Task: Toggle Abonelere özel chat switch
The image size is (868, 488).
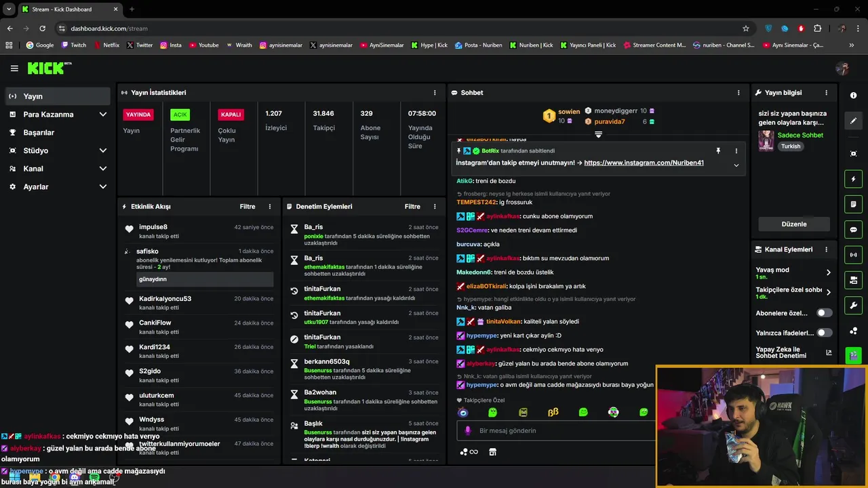Action: tap(825, 313)
